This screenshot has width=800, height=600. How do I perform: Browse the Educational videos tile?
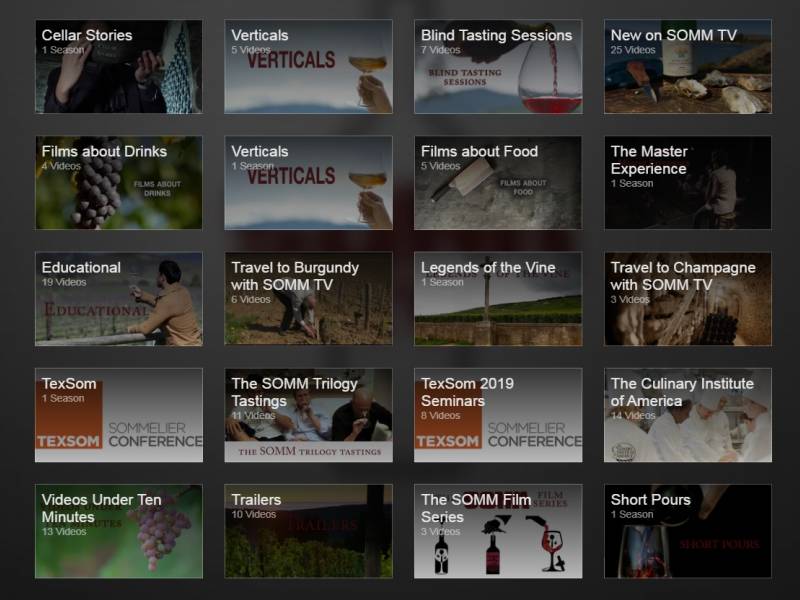click(118, 299)
